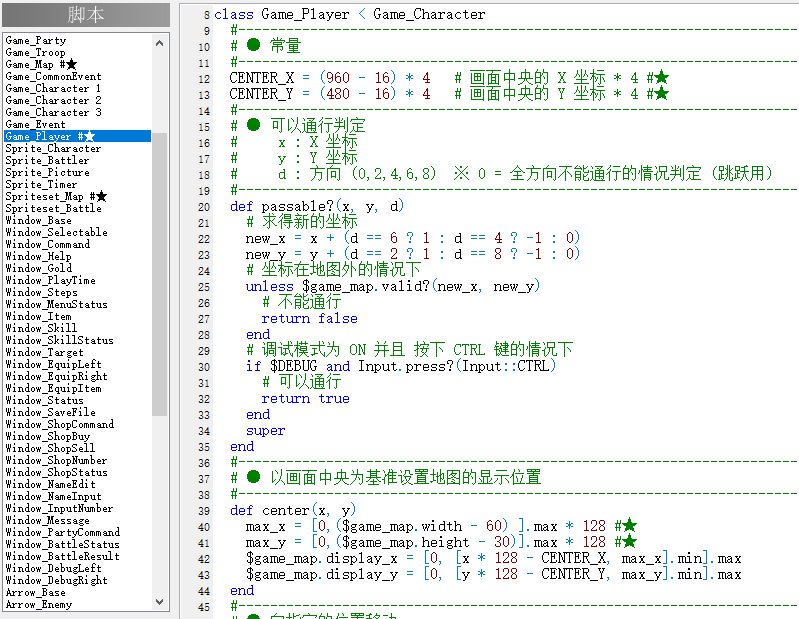Click the script list scrollbar thumb
The height and width of the screenshot is (619, 799).
[x=159, y=274]
